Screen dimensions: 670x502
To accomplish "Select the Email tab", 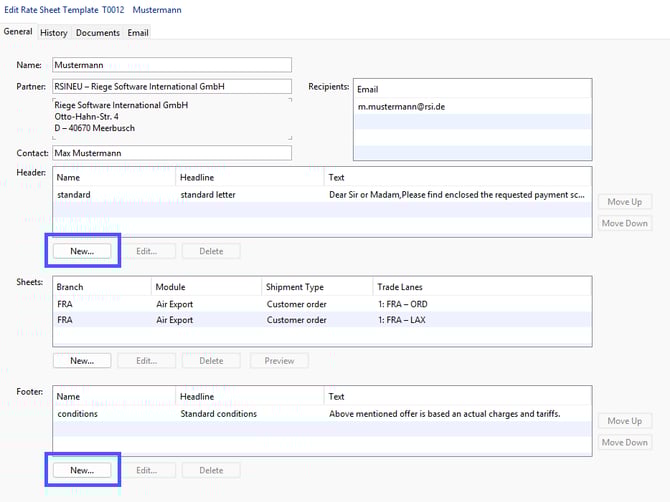I will 138,32.
